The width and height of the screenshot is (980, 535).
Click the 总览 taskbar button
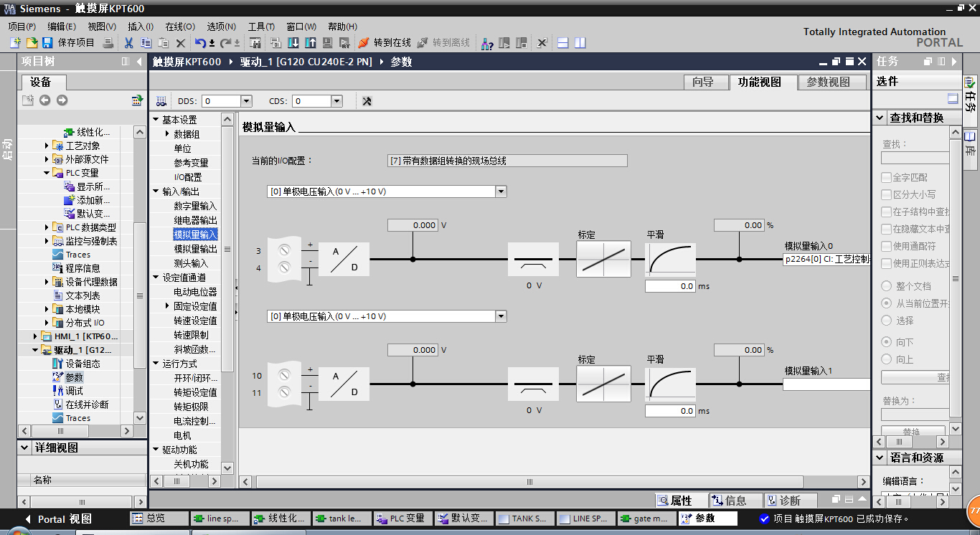[159, 519]
